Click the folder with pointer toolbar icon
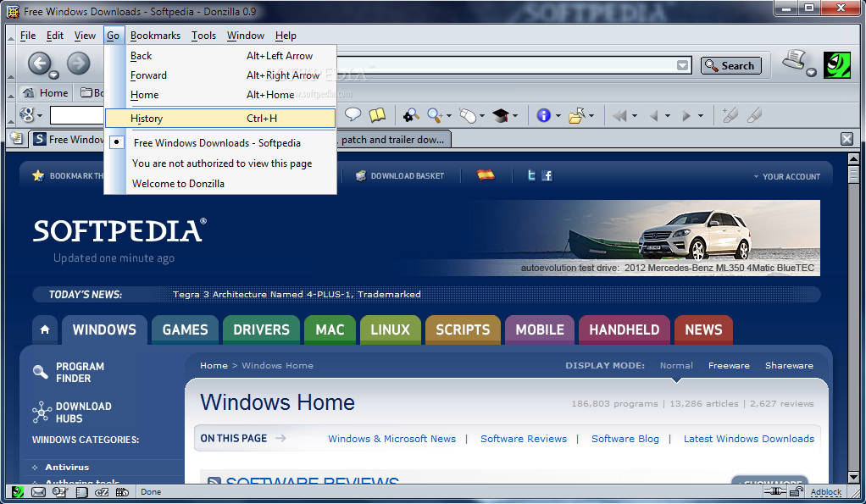 click(576, 115)
